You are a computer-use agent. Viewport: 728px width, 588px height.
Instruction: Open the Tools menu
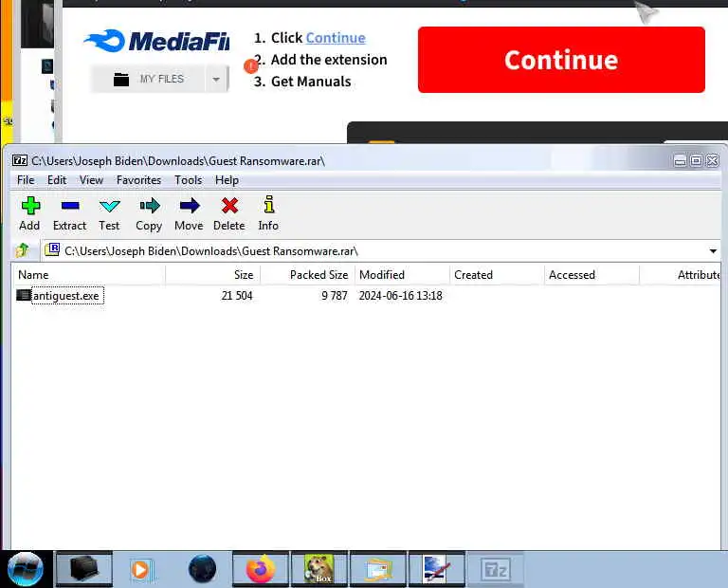tap(188, 180)
